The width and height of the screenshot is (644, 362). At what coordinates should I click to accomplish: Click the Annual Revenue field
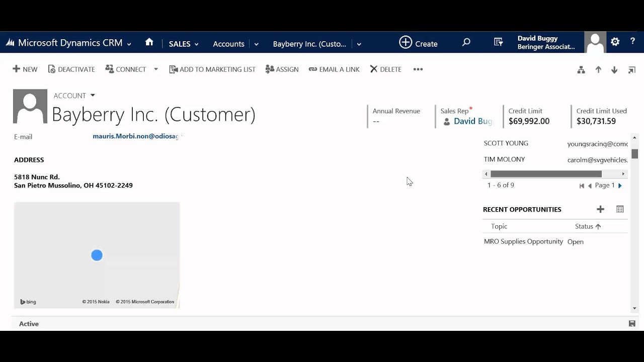pyautogui.click(x=396, y=116)
